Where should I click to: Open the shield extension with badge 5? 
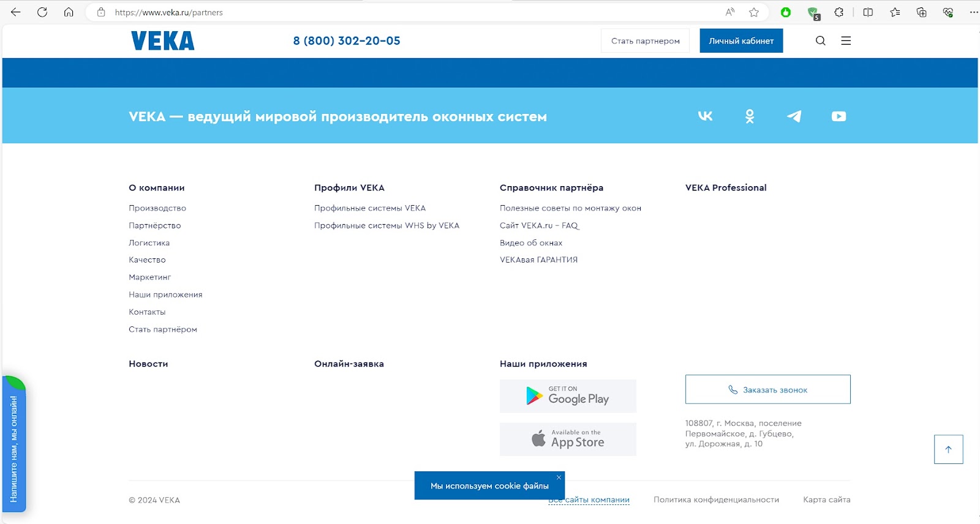tap(813, 13)
